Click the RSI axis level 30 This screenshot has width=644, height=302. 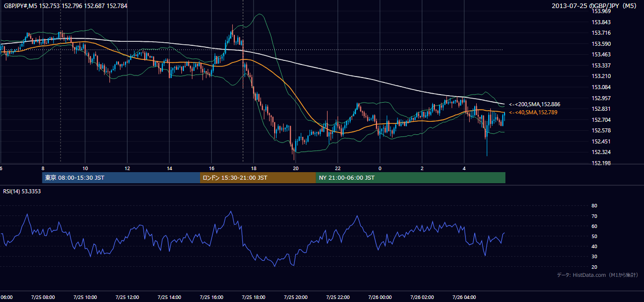tap(595, 257)
